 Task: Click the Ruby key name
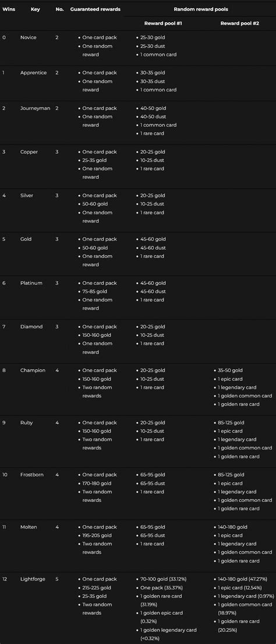pyautogui.click(x=27, y=423)
